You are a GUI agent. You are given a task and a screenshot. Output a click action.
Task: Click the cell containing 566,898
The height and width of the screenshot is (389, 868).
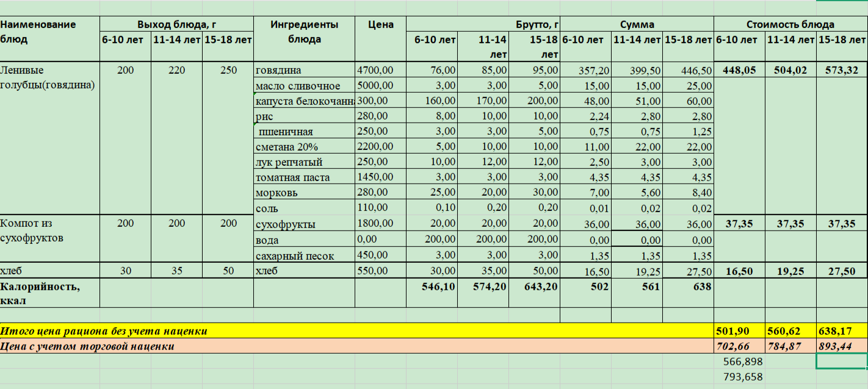pos(739,361)
